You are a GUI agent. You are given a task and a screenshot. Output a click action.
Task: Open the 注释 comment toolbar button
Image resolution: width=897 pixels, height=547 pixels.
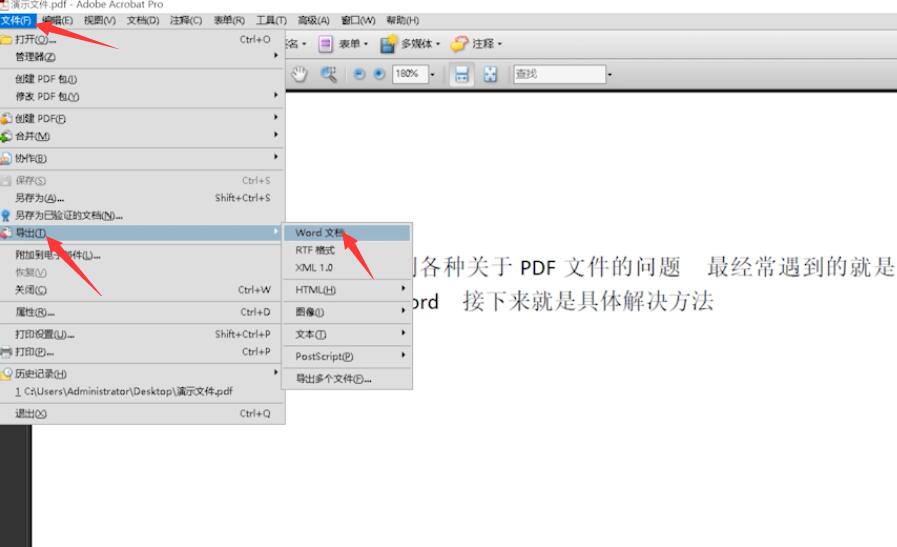[x=476, y=43]
